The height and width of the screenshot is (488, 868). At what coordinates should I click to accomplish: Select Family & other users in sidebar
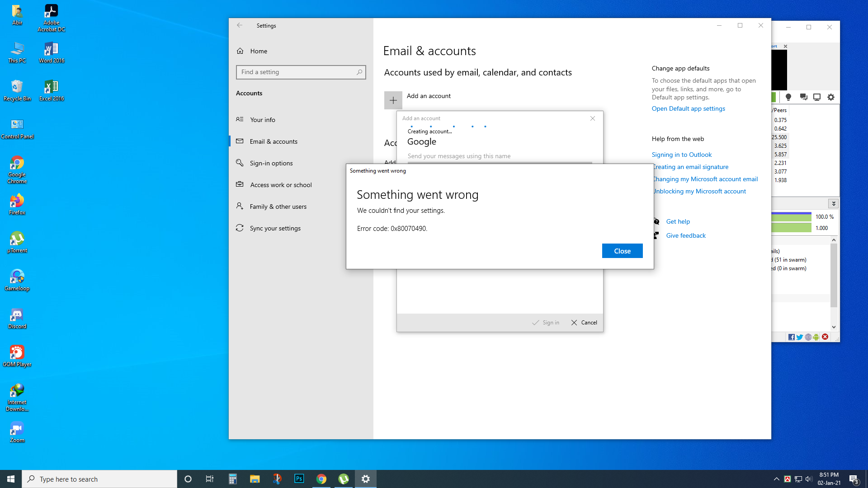278,206
